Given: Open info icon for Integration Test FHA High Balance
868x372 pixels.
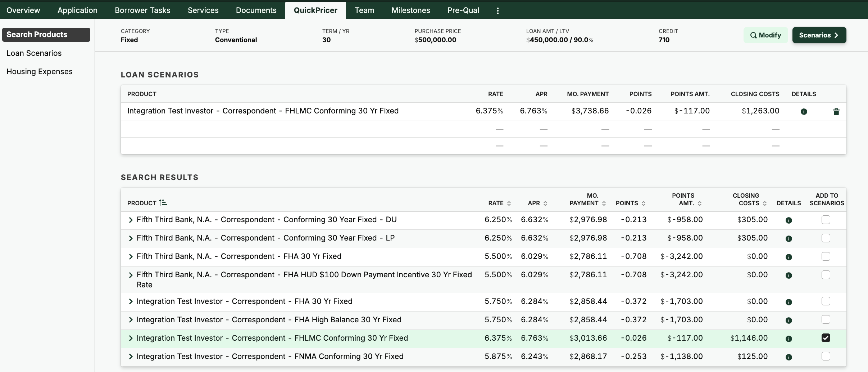Looking at the screenshot, I should tap(789, 321).
